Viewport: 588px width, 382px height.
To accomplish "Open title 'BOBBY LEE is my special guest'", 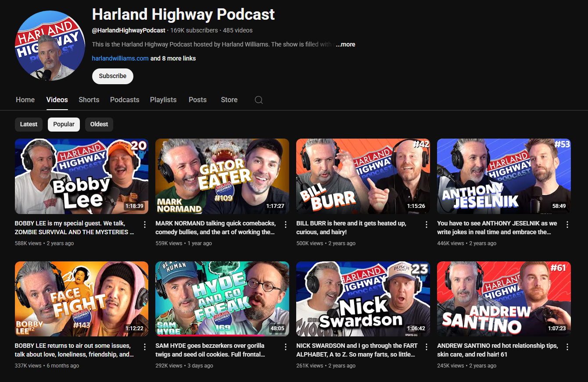I will [x=75, y=228].
